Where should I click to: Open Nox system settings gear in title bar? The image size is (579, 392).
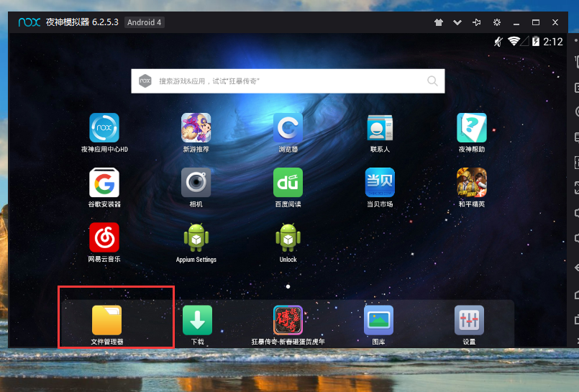tap(497, 22)
